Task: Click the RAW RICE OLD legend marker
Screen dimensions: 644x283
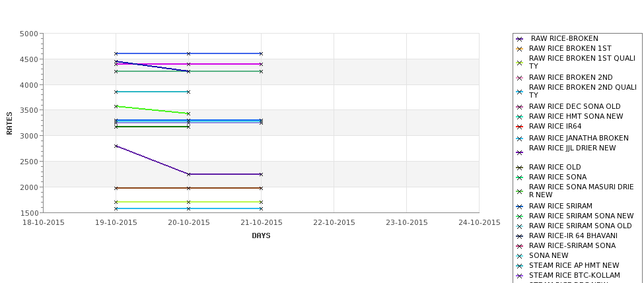Action: coord(519,168)
